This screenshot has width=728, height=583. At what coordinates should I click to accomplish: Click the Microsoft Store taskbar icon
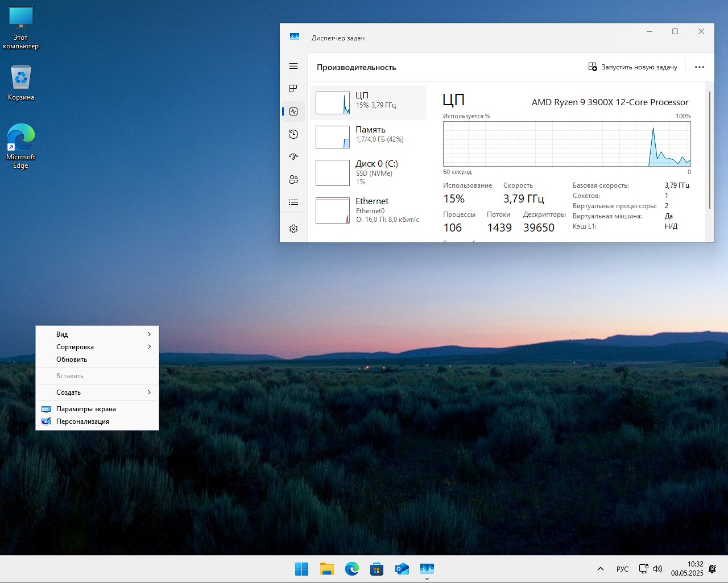[377, 569]
